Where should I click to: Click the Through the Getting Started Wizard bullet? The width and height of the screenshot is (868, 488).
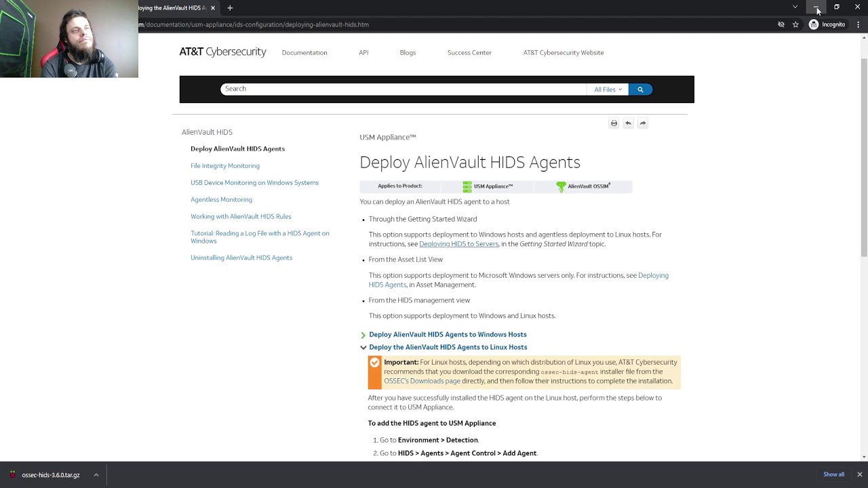click(422, 219)
